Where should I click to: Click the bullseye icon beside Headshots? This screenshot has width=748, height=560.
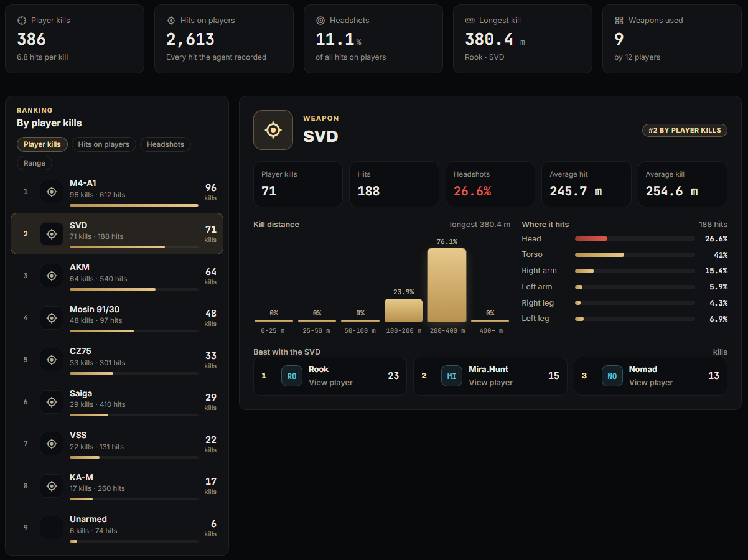[x=320, y=21]
